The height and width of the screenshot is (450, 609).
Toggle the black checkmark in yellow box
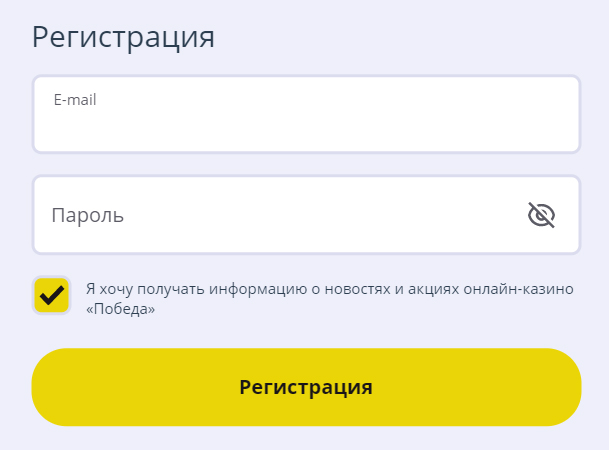click(52, 295)
